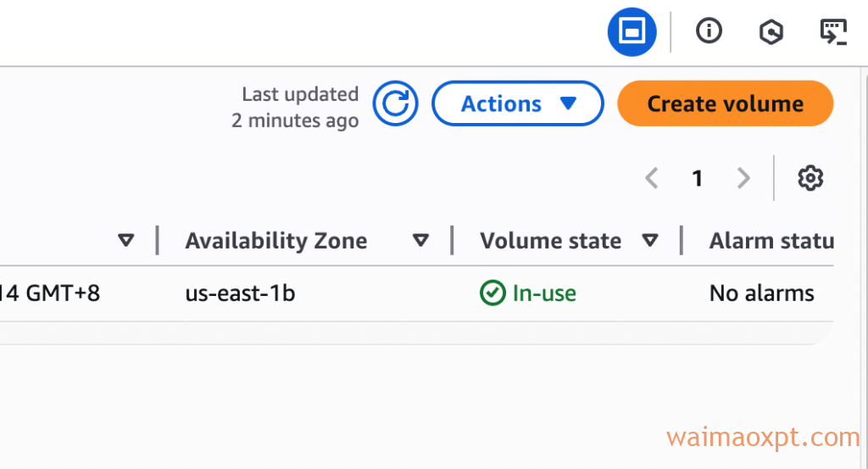Open the Actions dropdown
This screenshot has height=469, width=868.
[x=518, y=103]
